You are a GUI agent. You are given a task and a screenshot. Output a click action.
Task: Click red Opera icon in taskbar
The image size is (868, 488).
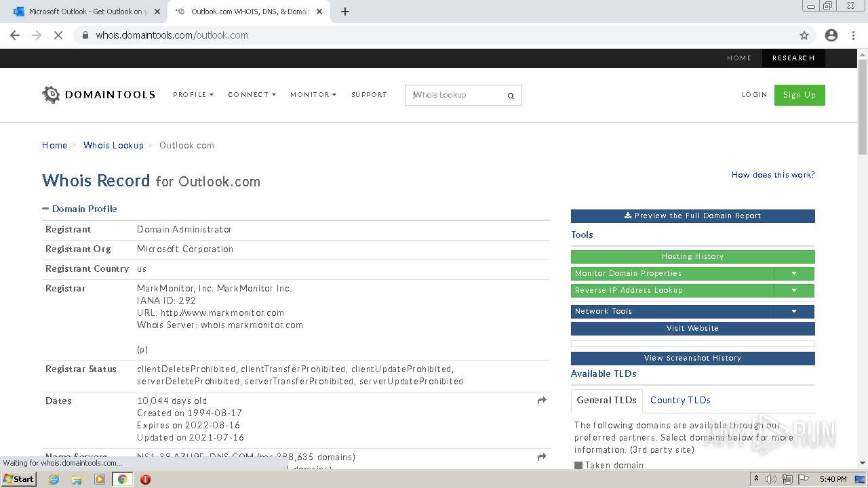pos(145,479)
